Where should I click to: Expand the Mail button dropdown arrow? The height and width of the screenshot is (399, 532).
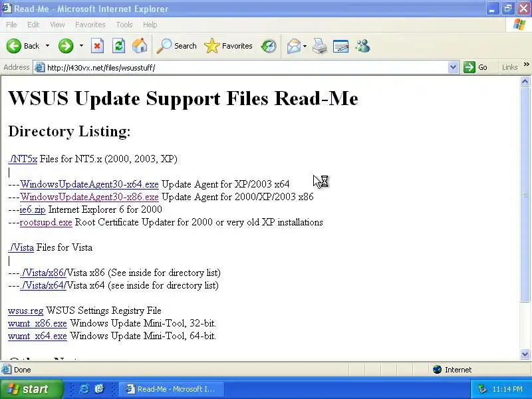(x=305, y=46)
